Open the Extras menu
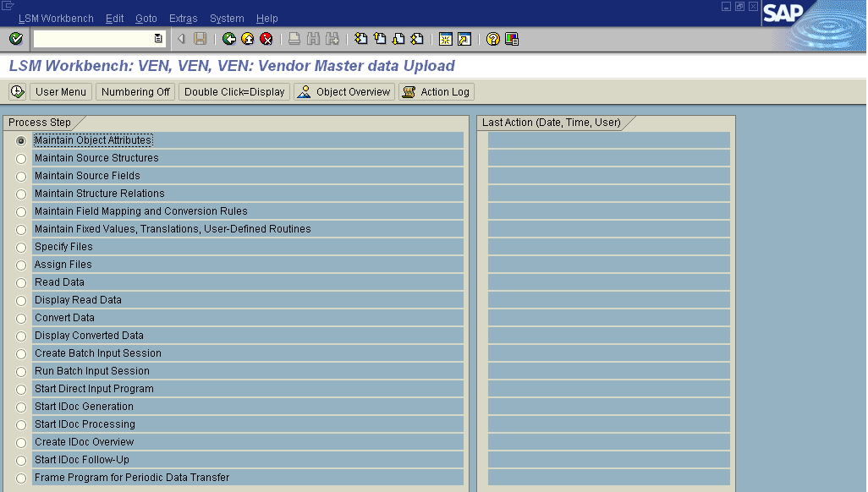 (183, 19)
